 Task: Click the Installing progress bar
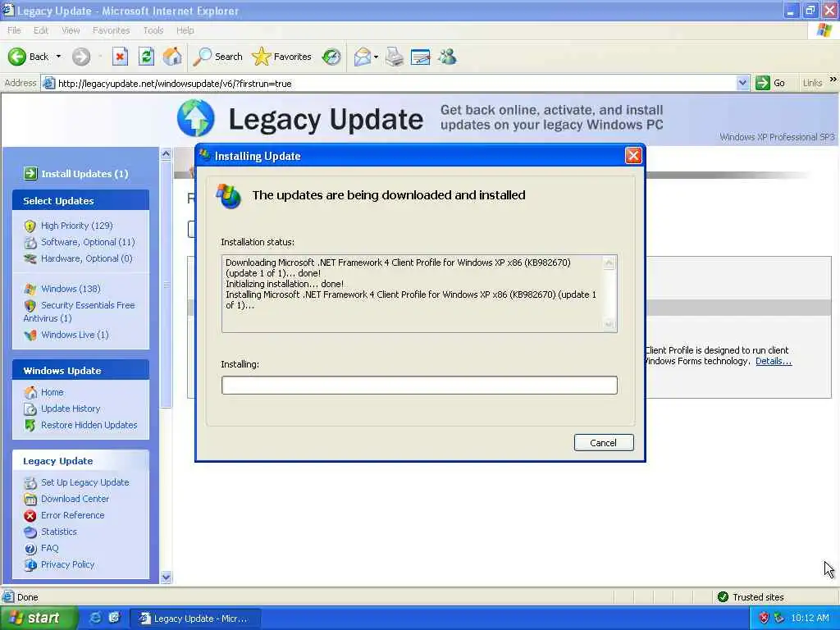pos(419,386)
